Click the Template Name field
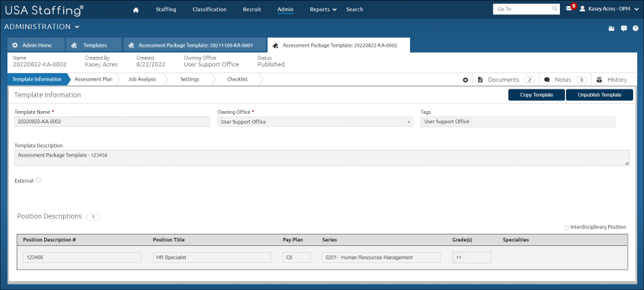The height and width of the screenshot is (290, 644). [112, 121]
